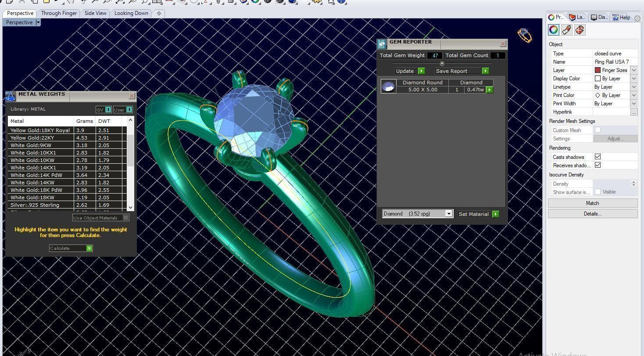Click the metal list scroll up arrow
The width and height of the screenshot is (644, 356).
130,120
